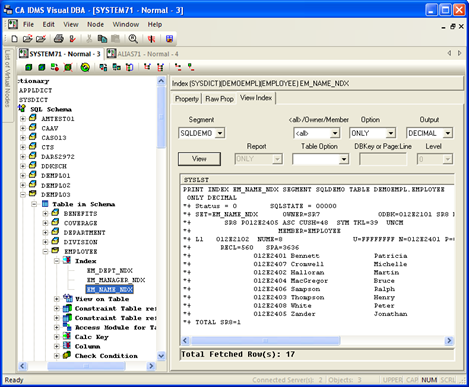Click the icon left of the blue bracket icon

(x=116, y=68)
